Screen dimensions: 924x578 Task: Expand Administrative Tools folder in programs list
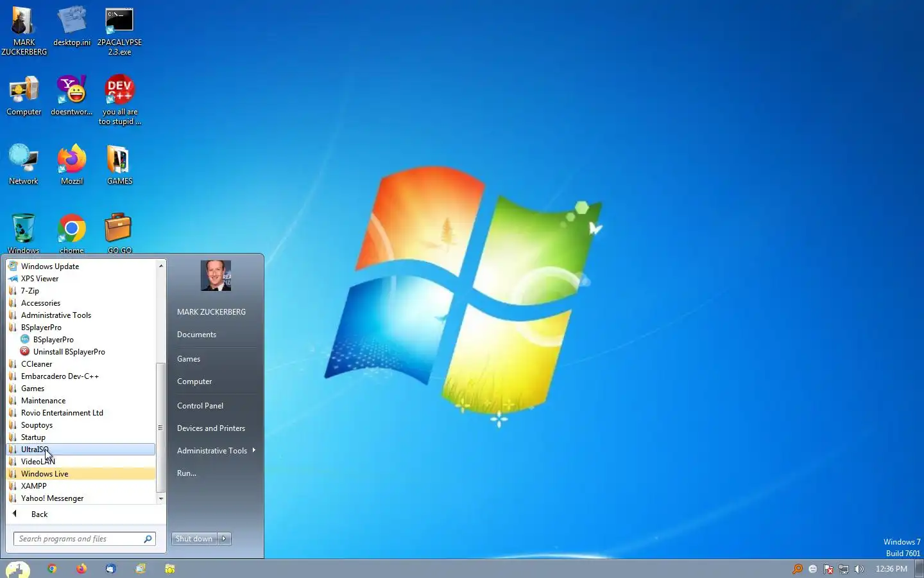click(81, 315)
